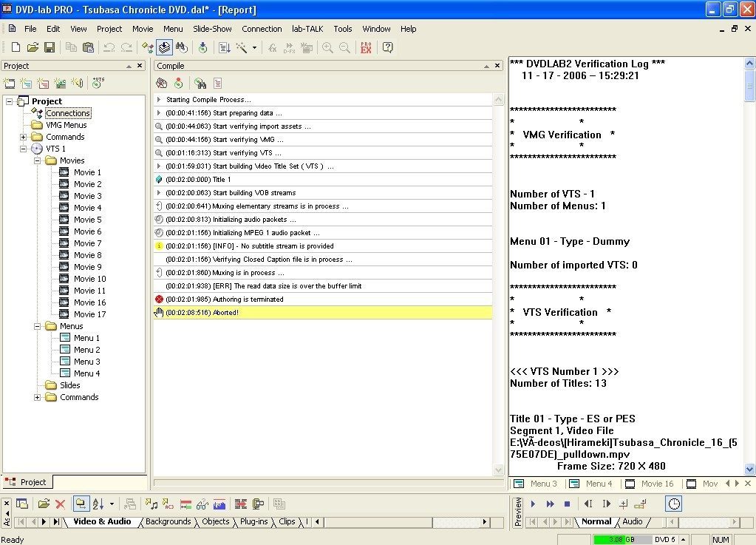The height and width of the screenshot is (545, 756).
Task: Switch to the Plug-ins assets tab
Action: (x=253, y=521)
